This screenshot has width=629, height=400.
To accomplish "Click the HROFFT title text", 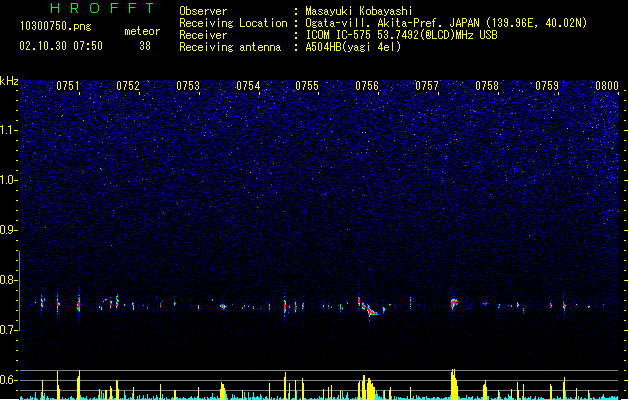I will click(102, 8).
